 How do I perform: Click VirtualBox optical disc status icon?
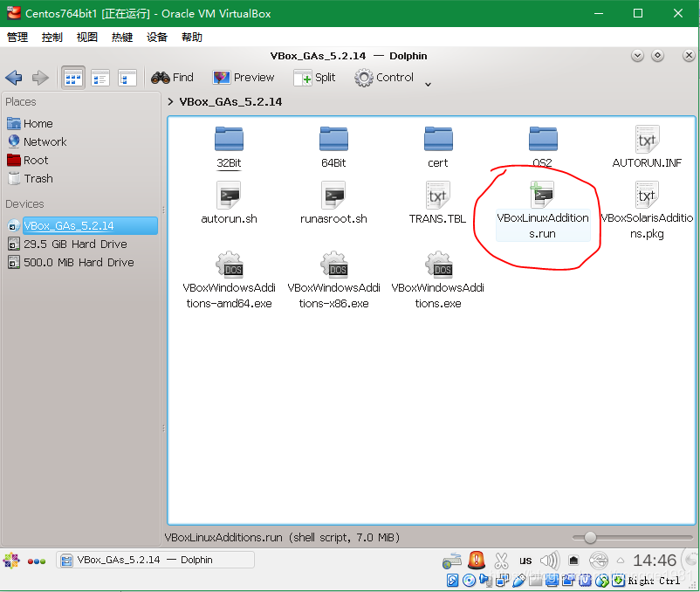[x=469, y=581]
